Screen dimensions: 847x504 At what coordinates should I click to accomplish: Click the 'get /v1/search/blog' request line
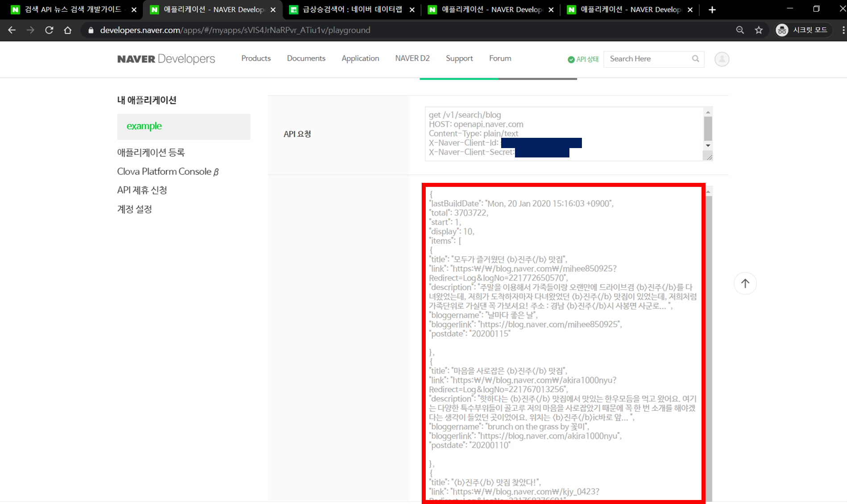point(465,115)
